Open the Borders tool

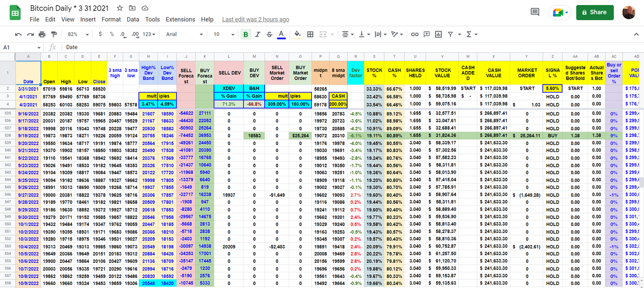(x=310, y=34)
